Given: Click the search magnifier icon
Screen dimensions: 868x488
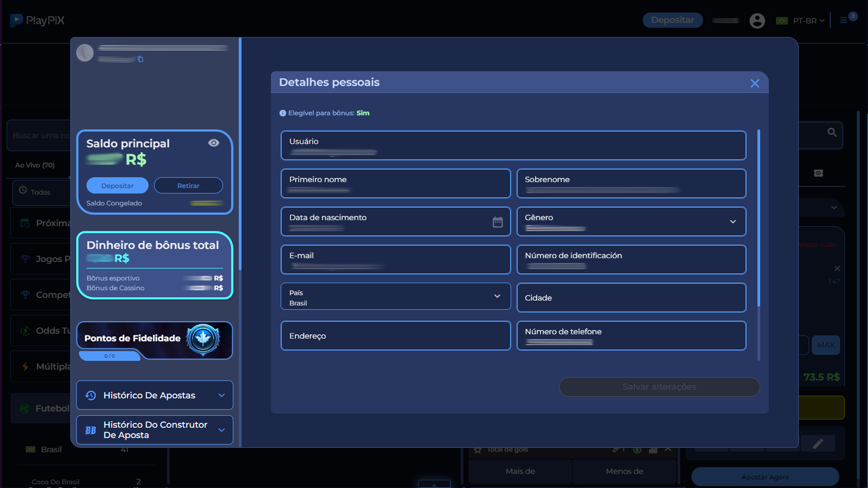Looking at the screenshot, I should coord(832,132).
